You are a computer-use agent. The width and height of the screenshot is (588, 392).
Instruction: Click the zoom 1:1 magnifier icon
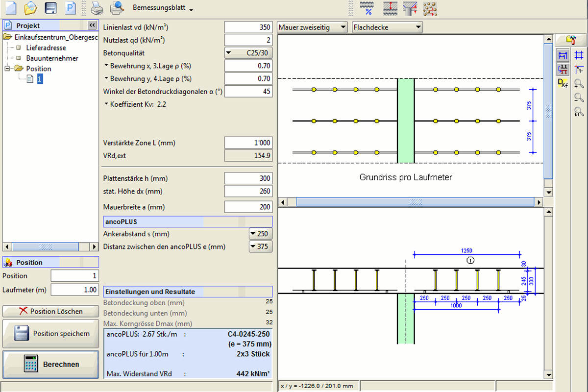(x=579, y=112)
